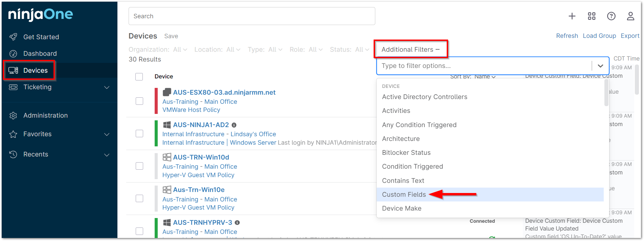The height and width of the screenshot is (241, 644).
Task: Check the checkbox for AUS-NINJA1-AD2
Action: point(139,134)
